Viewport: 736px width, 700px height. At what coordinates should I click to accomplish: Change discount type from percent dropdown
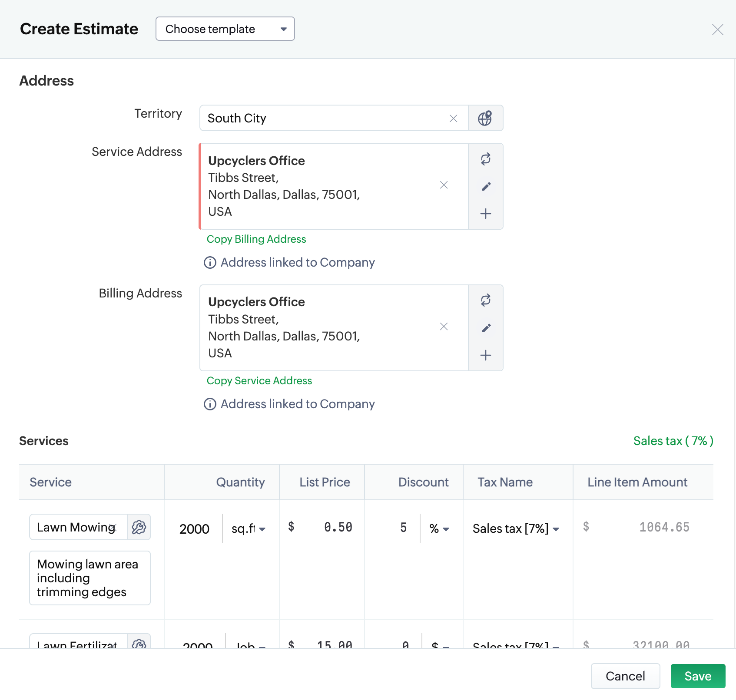click(439, 529)
